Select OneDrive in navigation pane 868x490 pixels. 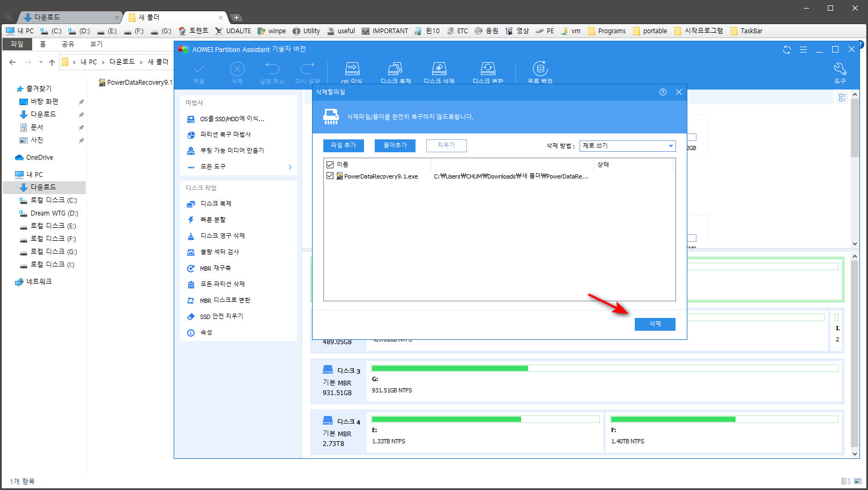[x=40, y=158]
